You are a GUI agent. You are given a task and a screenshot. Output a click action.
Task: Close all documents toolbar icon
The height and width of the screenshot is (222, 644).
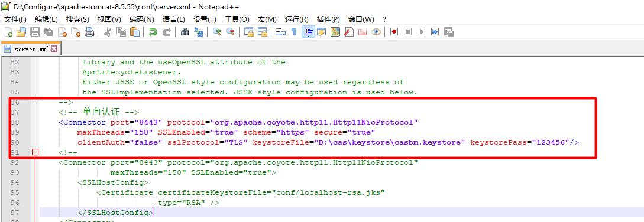pyautogui.click(x=76, y=32)
